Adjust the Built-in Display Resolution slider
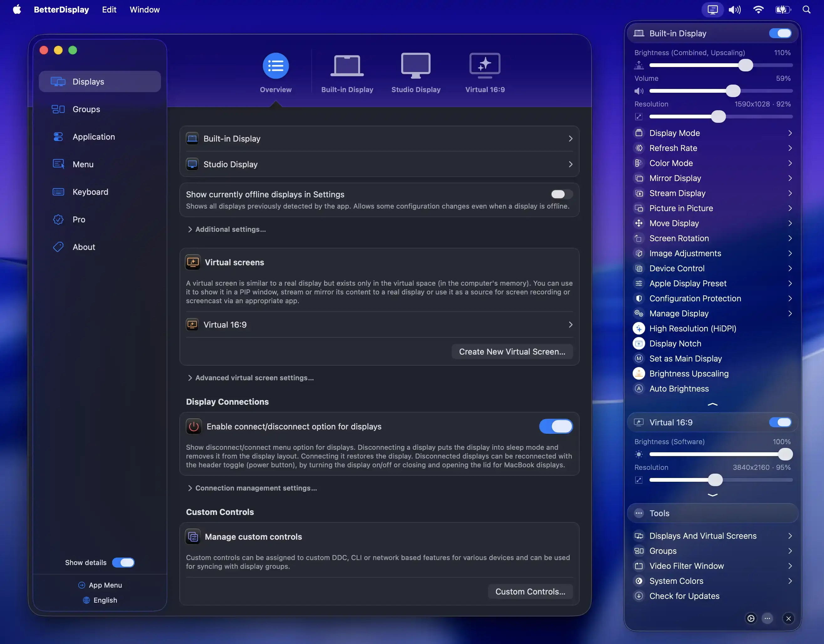This screenshot has width=824, height=644. click(721, 117)
